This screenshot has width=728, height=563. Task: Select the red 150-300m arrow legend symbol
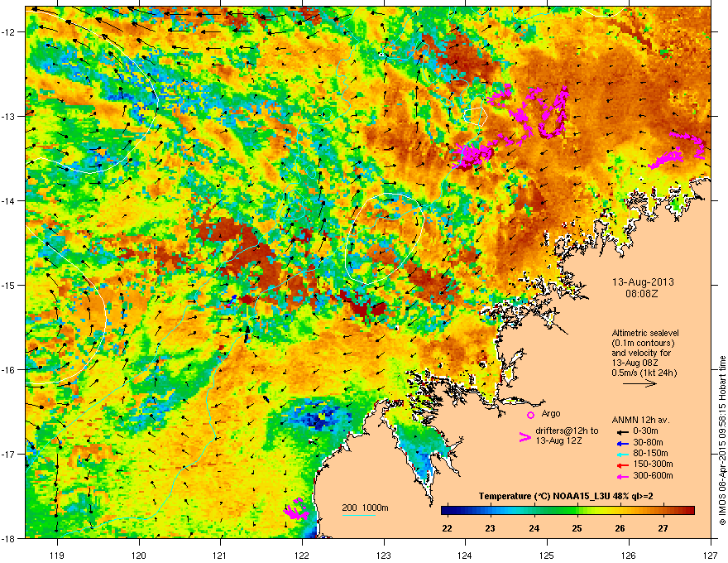tap(623, 465)
